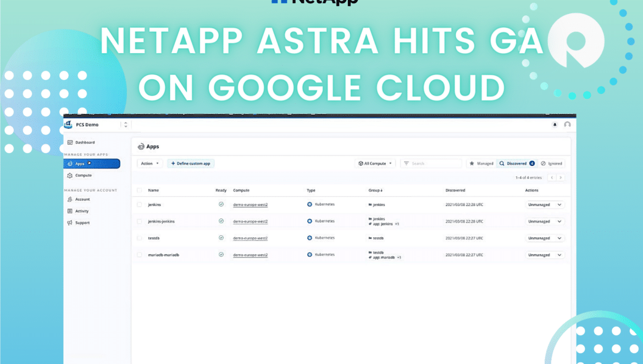Click the 1-4 of 4 entries text
643x364 pixels.
tap(529, 178)
